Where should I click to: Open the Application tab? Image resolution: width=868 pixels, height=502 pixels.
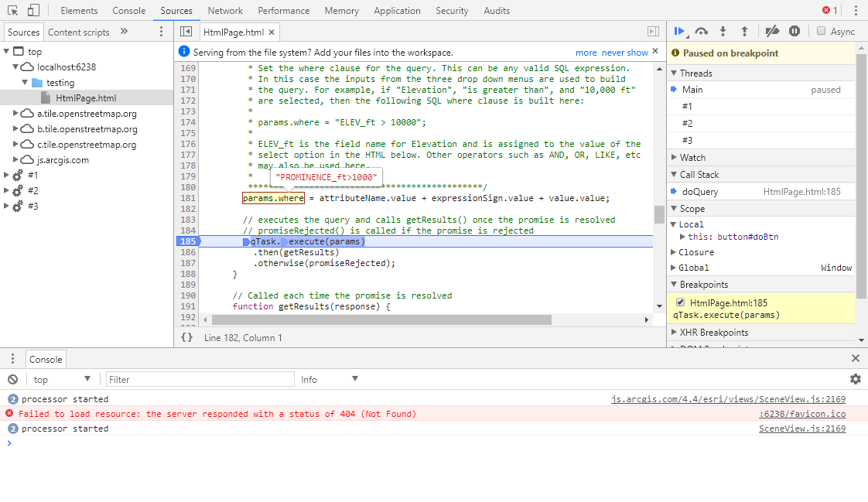point(397,11)
